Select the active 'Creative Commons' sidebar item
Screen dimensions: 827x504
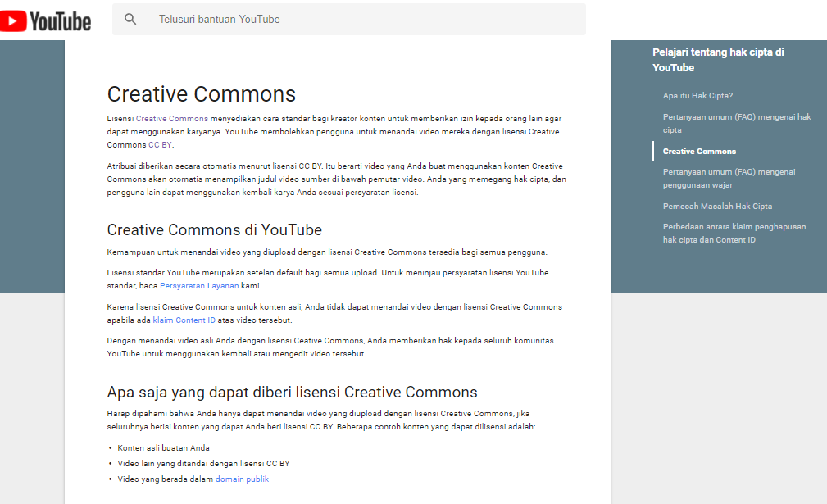click(x=699, y=152)
